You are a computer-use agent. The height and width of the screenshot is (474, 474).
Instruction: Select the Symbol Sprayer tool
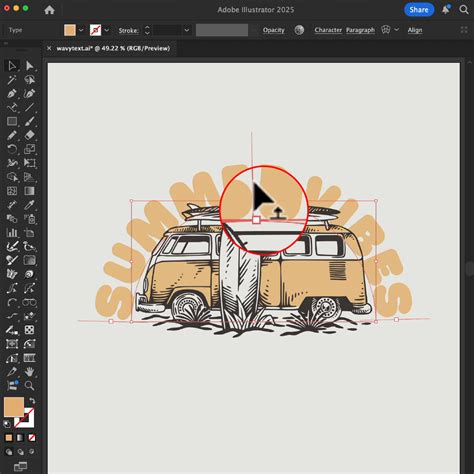tap(29, 219)
